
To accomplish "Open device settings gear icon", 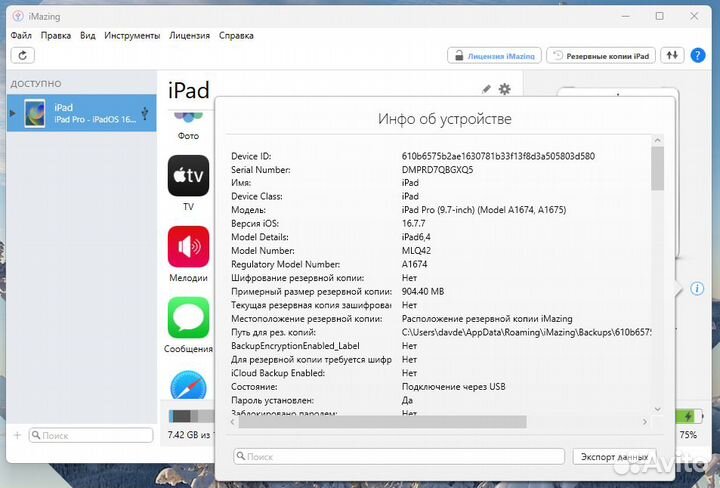I will point(505,89).
